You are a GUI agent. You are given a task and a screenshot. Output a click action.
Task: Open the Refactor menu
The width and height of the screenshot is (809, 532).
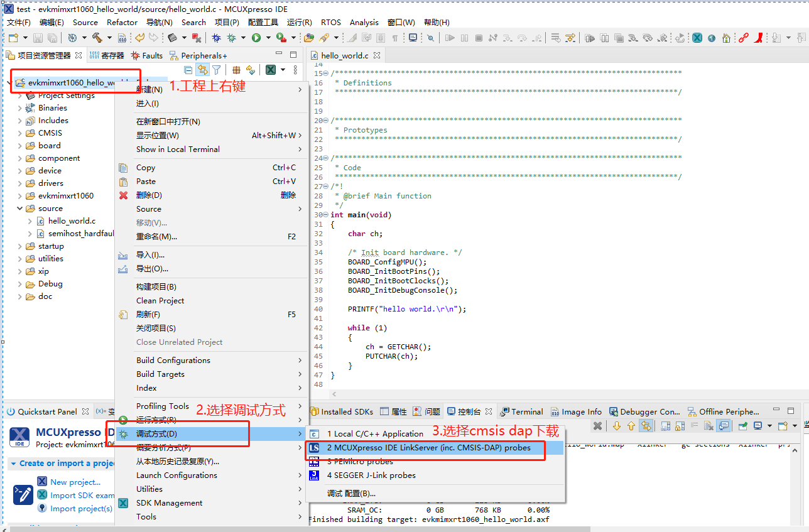coord(122,22)
